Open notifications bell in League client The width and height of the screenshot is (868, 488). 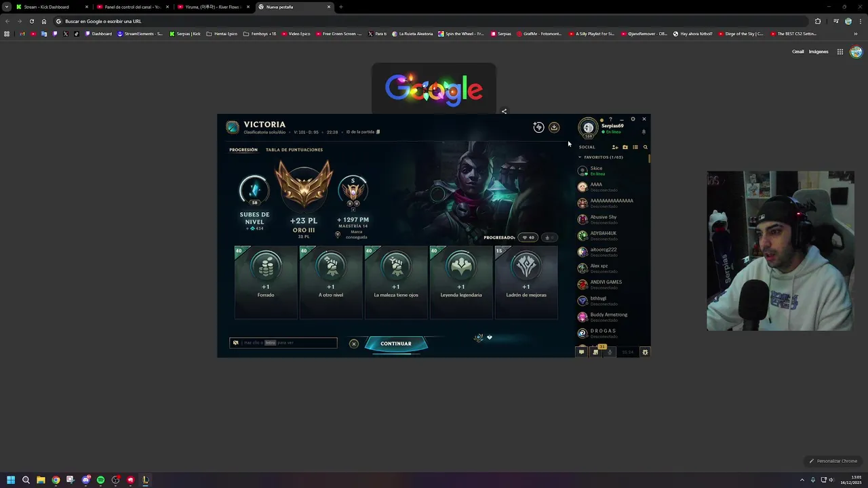(x=644, y=131)
